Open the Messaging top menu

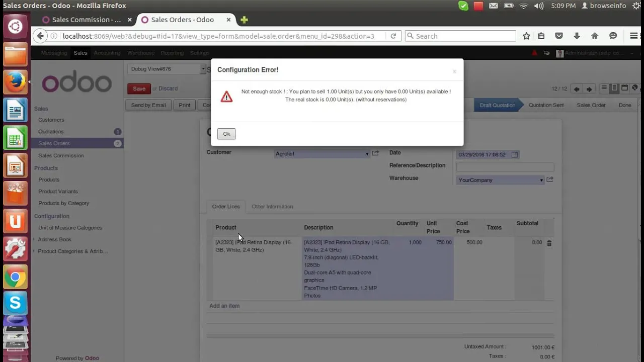[x=54, y=53]
